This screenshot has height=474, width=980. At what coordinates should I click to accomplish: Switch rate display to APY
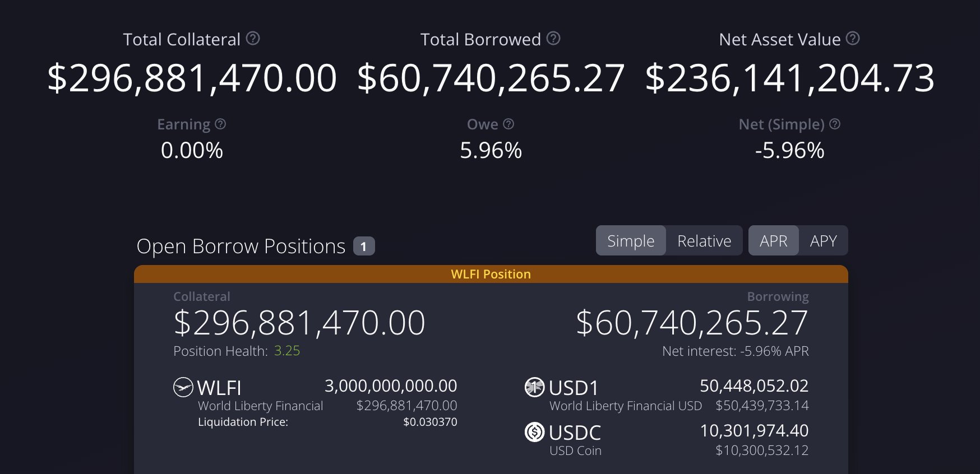click(x=823, y=241)
